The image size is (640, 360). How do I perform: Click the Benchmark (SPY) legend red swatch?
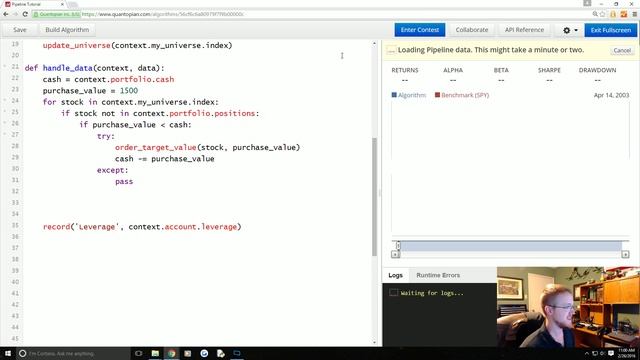(x=437, y=95)
